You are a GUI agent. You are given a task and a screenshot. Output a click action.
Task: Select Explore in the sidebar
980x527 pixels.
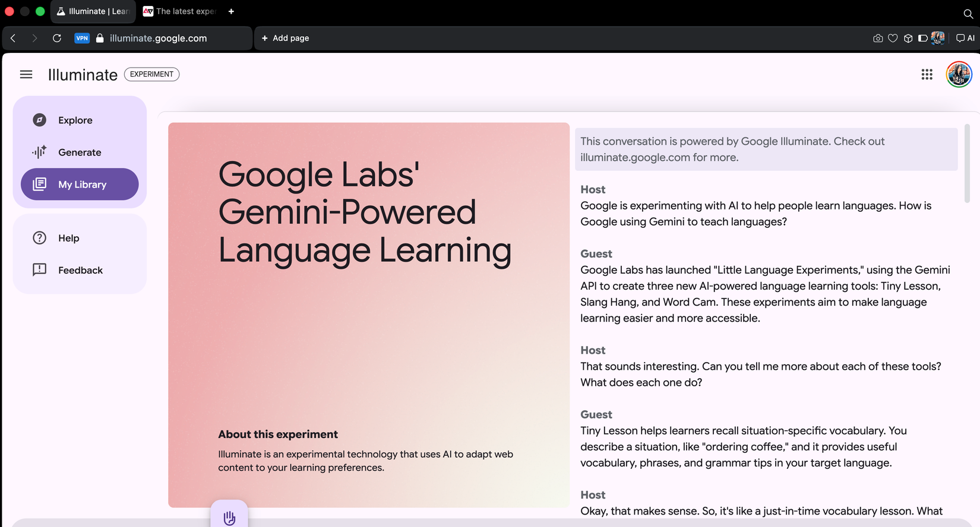pyautogui.click(x=75, y=120)
